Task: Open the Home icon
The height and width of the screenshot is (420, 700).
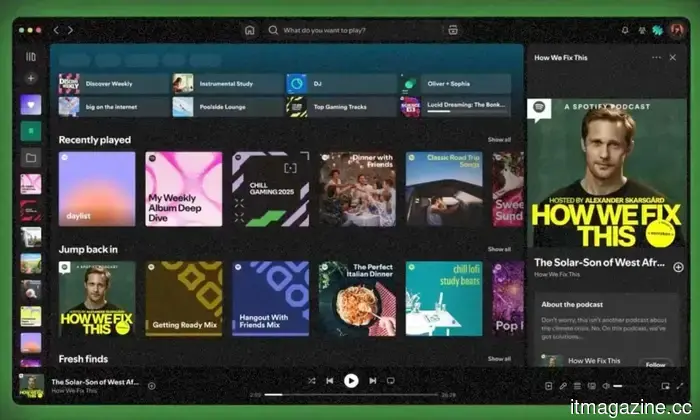Action: click(x=250, y=30)
